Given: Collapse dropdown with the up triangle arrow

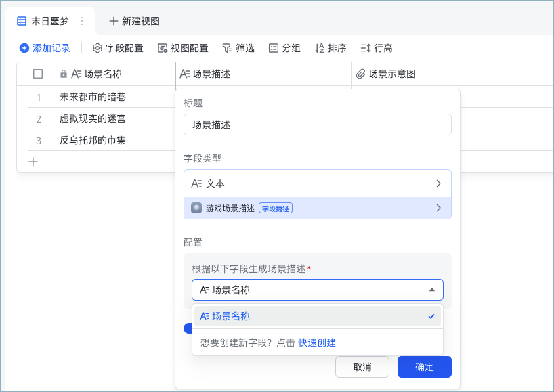Looking at the screenshot, I should click(431, 290).
